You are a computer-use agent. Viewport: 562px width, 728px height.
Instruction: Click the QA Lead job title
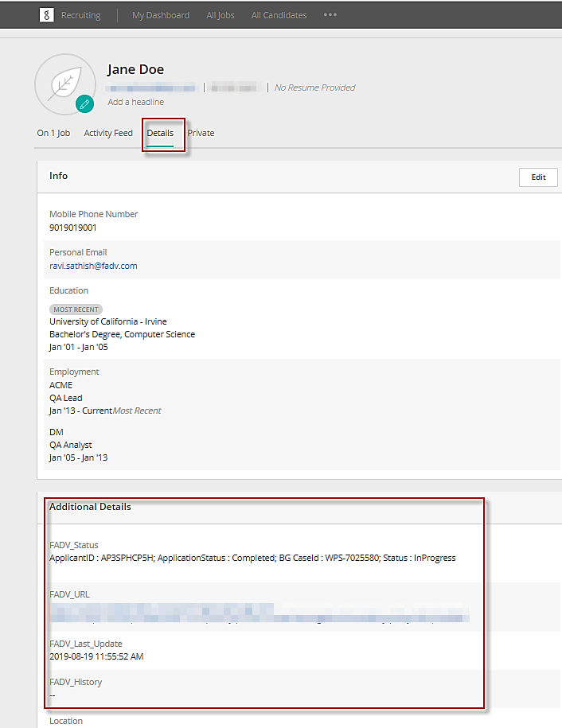[65, 398]
